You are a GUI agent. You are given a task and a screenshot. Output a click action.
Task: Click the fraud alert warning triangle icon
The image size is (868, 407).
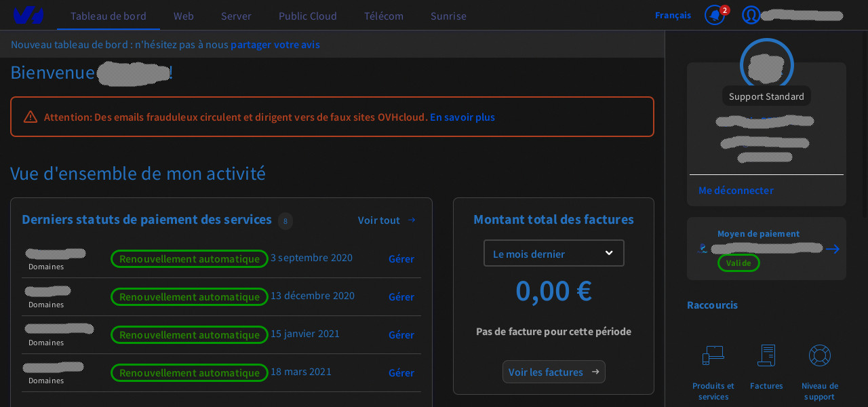click(30, 116)
